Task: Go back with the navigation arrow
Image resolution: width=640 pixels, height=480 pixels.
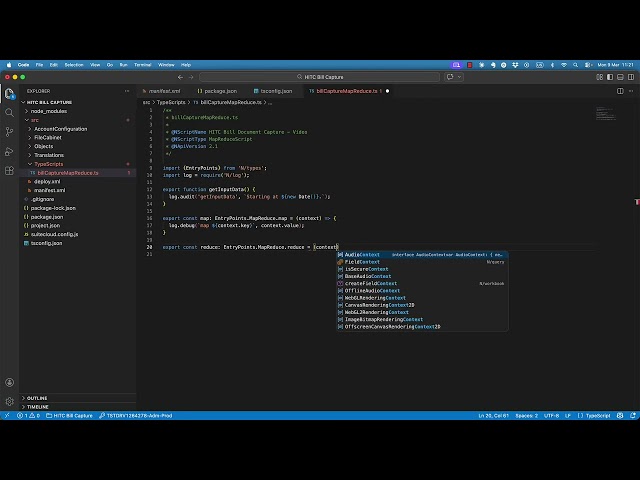Action: (x=180, y=77)
